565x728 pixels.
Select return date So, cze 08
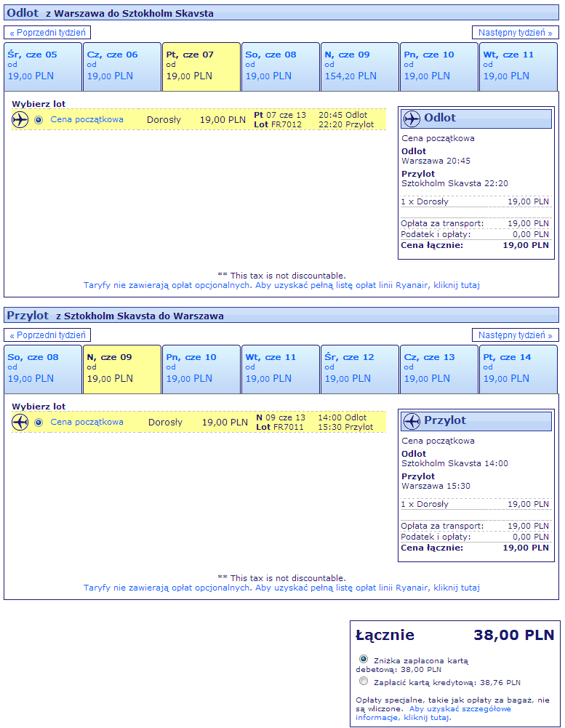43,369
